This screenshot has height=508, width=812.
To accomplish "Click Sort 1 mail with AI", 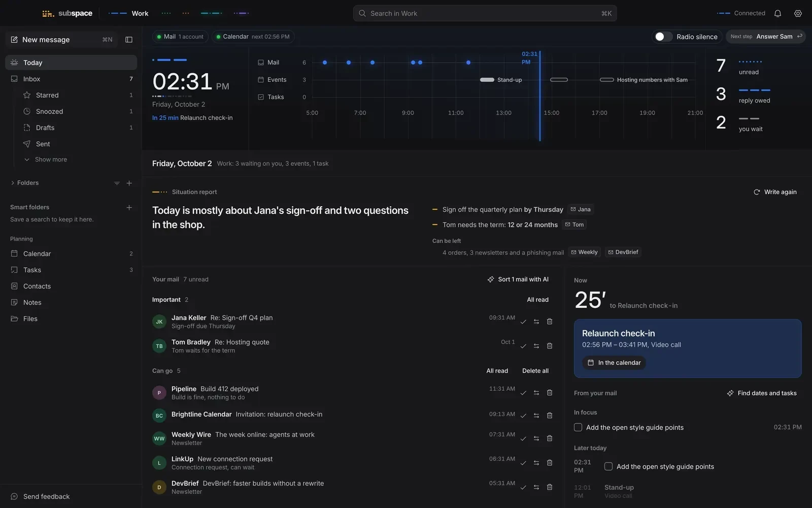I will pos(518,279).
